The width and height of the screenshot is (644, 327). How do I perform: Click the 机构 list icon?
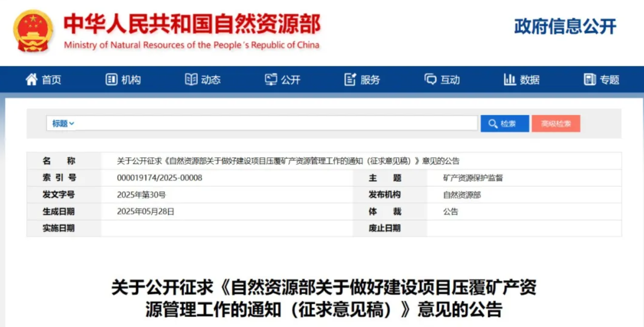(112, 79)
